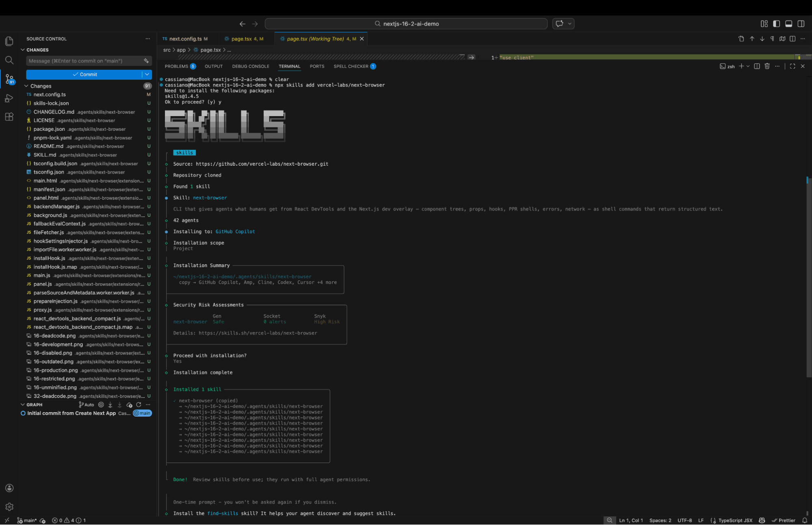Viewport: 812px width, 525px height.
Task: Open Run and Debug view
Action: click(x=9, y=98)
